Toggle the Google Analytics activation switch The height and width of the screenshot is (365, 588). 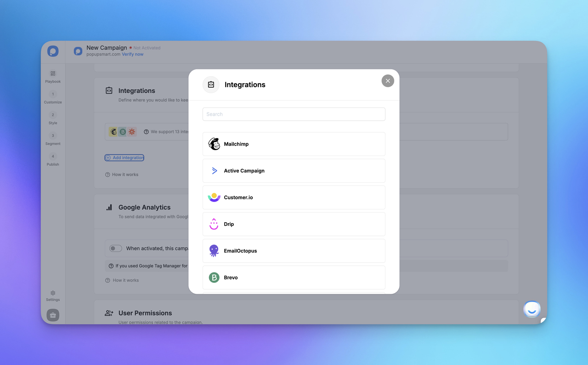click(116, 248)
